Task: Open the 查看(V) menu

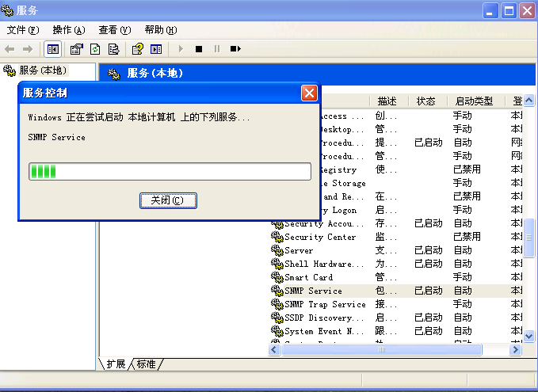Action: [115, 30]
